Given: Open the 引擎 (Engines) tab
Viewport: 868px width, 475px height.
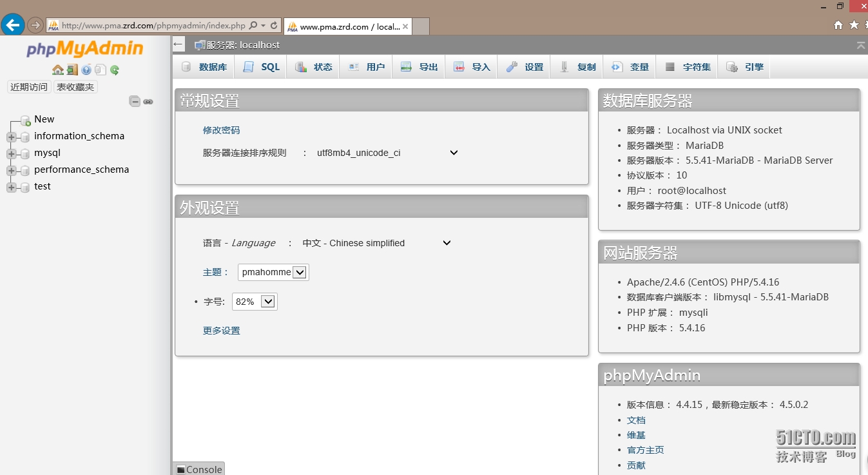Looking at the screenshot, I should pyautogui.click(x=744, y=67).
